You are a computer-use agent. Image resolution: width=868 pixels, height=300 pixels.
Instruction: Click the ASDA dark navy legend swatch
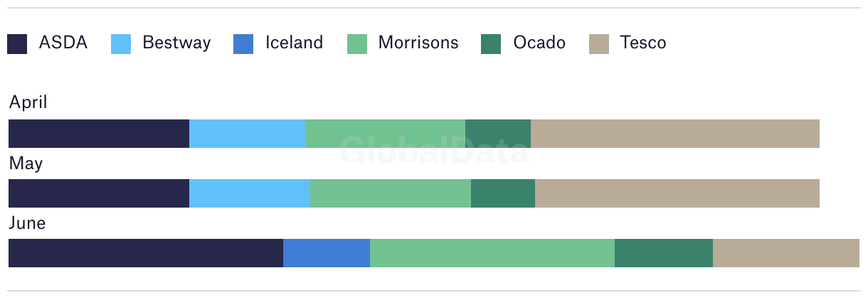(17, 44)
